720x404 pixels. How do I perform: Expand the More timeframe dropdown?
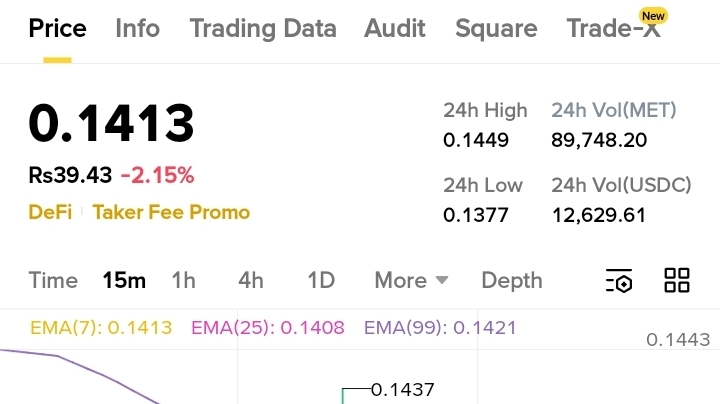click(x=411, y=281)
